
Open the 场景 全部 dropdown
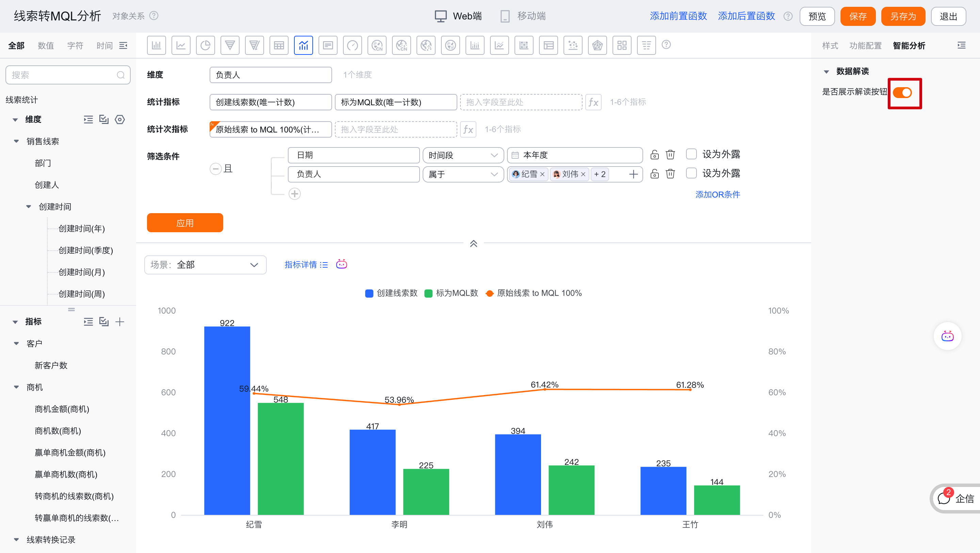(x=206, y=265)
